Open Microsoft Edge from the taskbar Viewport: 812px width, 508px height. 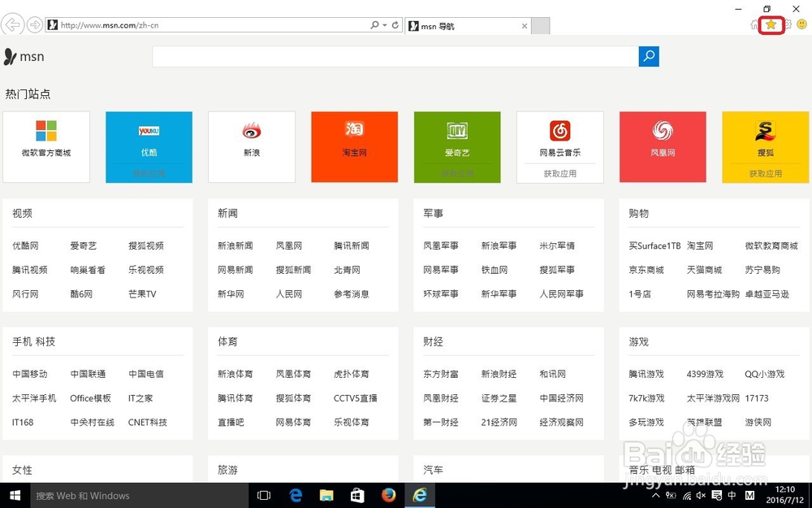click(296, 496)
